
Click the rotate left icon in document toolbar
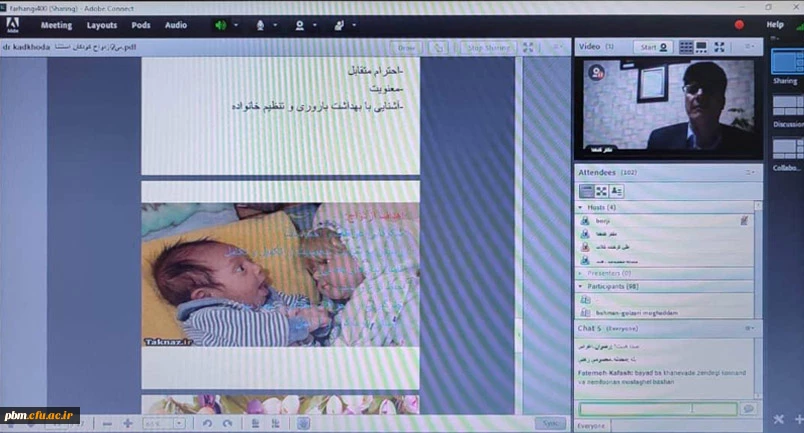(x=207, y=423)
